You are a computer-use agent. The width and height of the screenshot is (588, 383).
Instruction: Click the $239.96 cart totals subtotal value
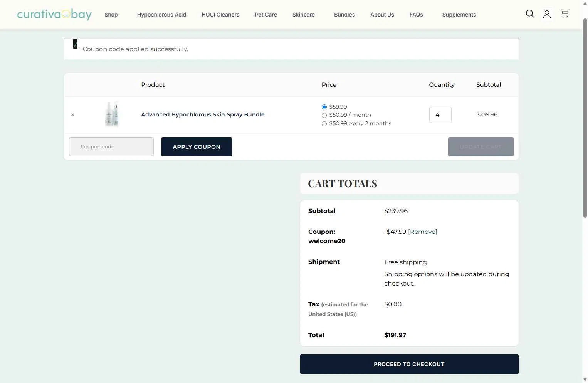[396, 211]
